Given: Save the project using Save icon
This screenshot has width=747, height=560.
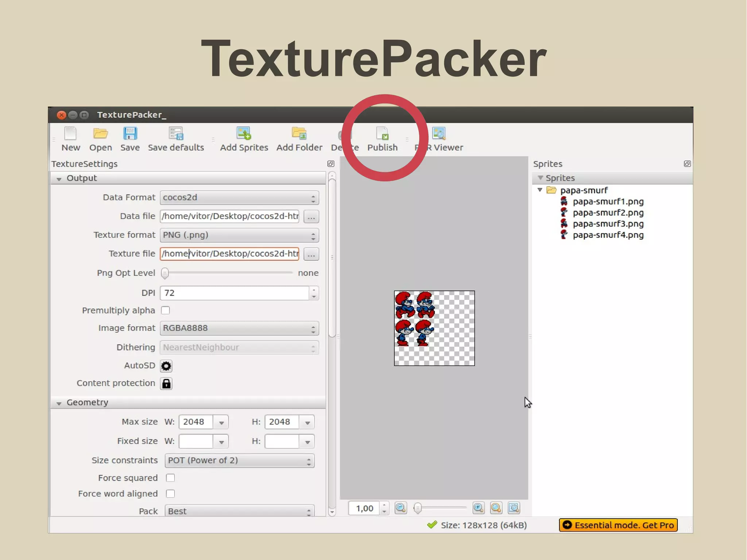Looking at the screenshot, I should [130, 139].
